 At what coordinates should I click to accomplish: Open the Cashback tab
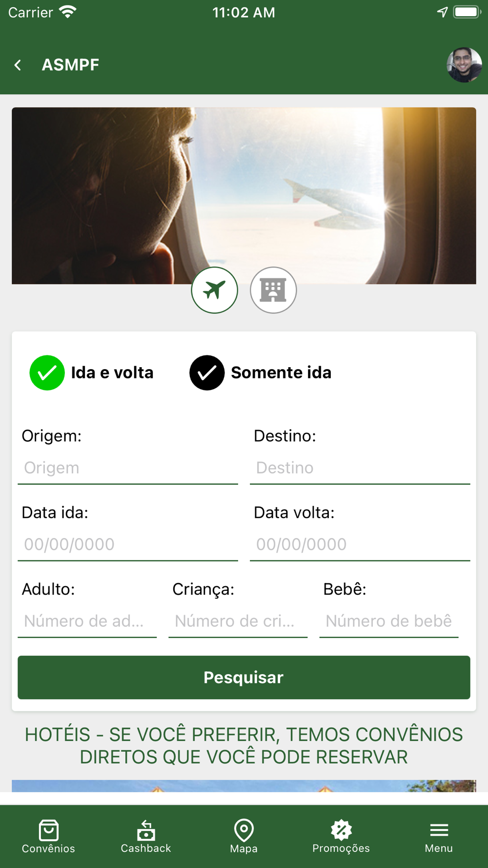click(146, 836)
